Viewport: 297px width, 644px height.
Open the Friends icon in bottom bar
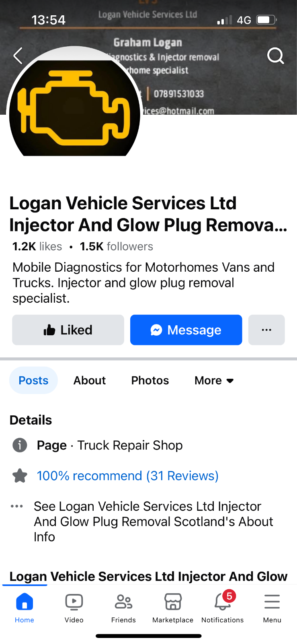123,602
